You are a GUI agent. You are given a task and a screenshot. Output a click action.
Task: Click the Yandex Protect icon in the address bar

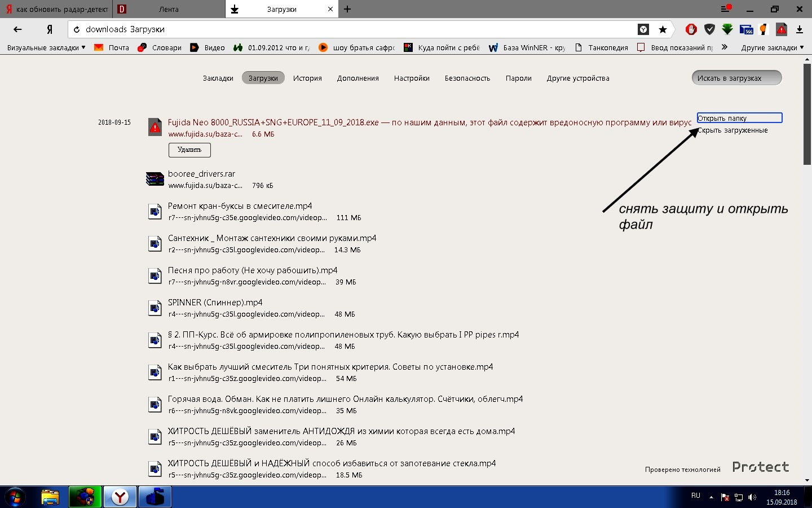point(643,29)
